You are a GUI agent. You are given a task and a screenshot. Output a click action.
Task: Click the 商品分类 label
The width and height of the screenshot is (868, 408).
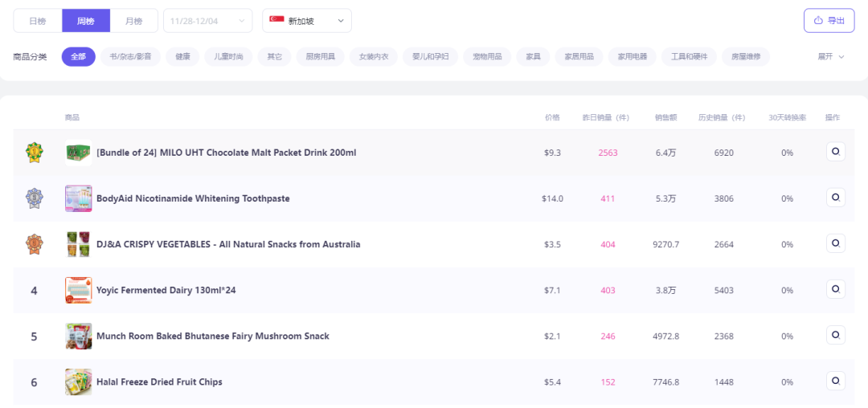30,57
